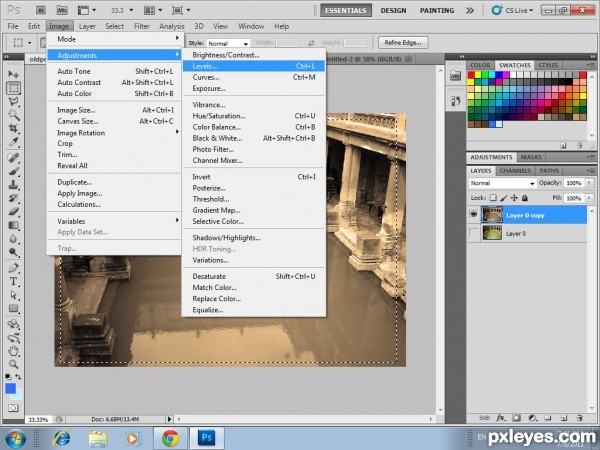Viewport: 600px width, 450px height.
Task: Toggle Quick Mask mode icon
Action: point(13,408)
